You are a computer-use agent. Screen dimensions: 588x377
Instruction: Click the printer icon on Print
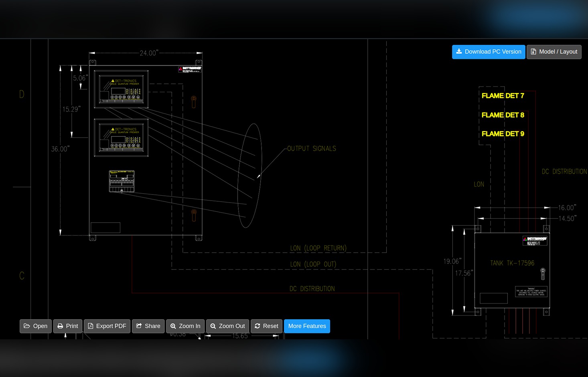(60, 326)
